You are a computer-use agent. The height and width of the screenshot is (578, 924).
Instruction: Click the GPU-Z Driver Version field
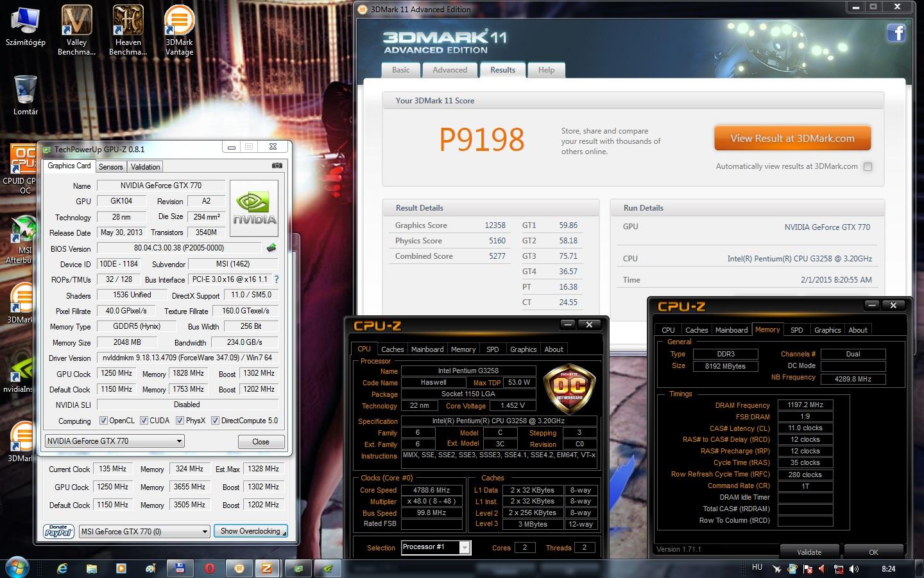tap(187, 358)
